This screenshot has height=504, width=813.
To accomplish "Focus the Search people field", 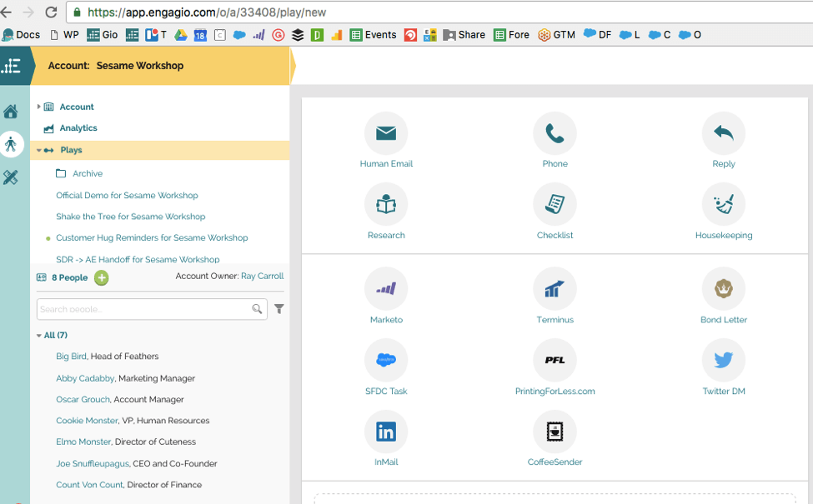I will (x=152, y=309).
